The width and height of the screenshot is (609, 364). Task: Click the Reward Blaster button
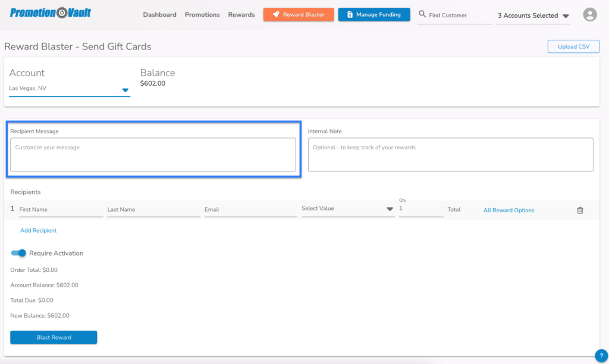299,14
